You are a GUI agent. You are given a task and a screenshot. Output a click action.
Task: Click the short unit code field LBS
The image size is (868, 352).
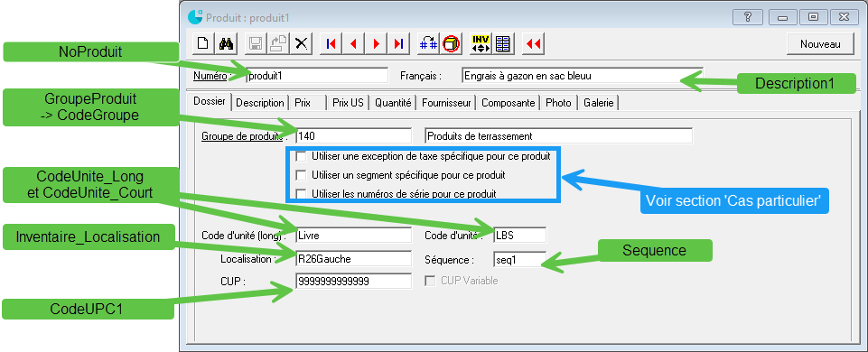519,236
